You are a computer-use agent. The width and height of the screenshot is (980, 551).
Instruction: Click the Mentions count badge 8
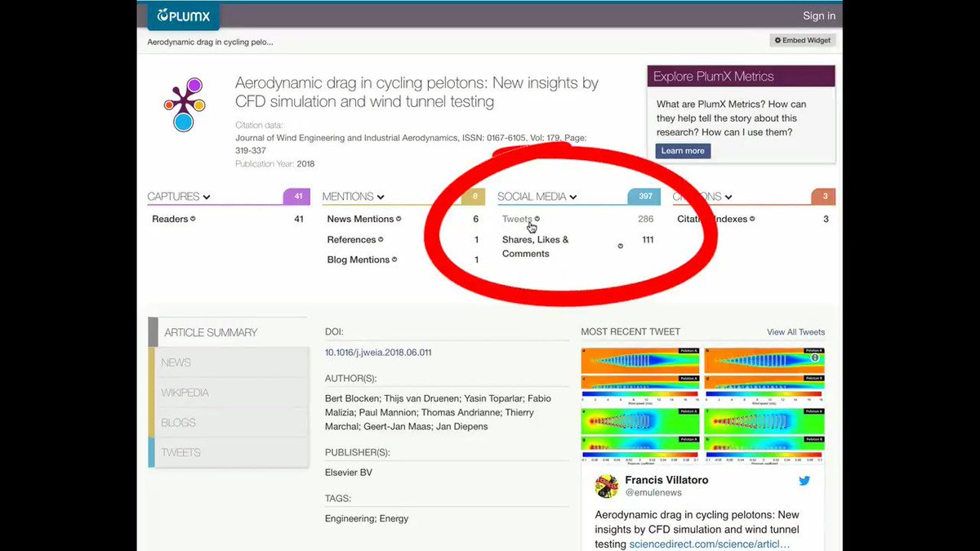474,196
